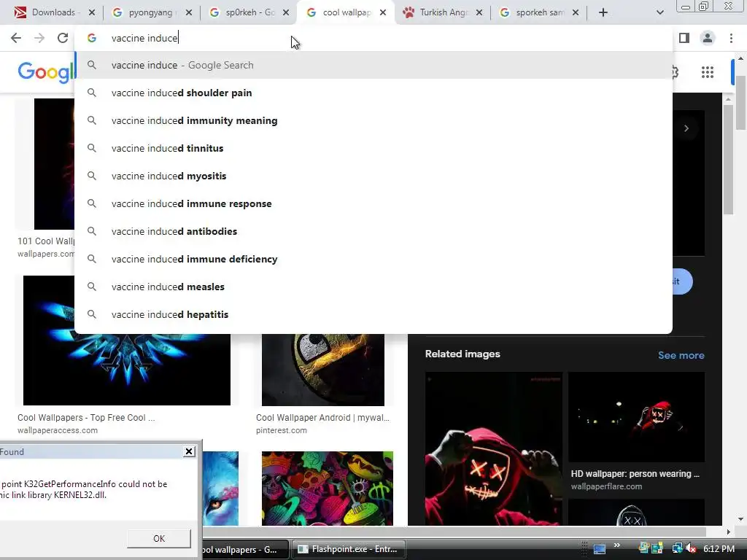747x560 pixels.
Task: Open a new browser tab
Action: point(603,12)
